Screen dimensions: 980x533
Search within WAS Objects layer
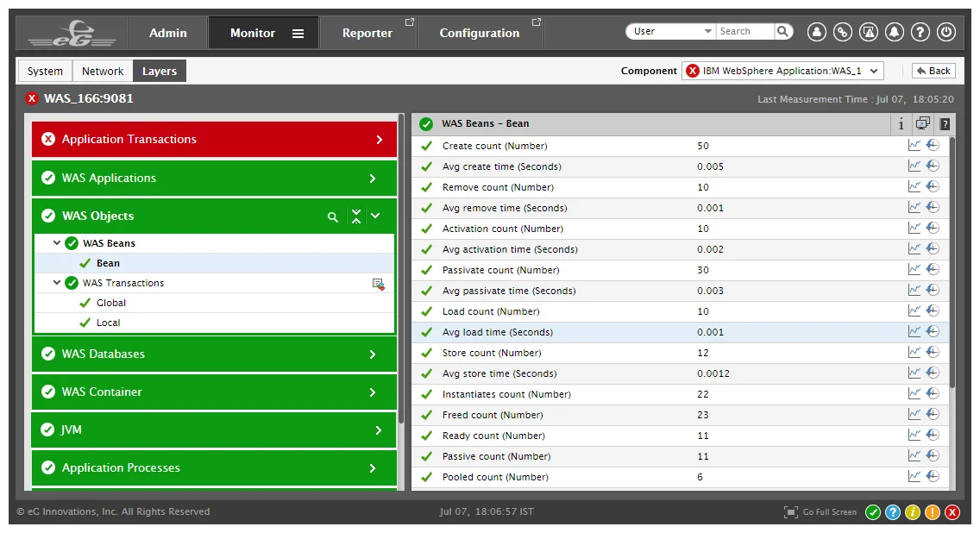332,216
